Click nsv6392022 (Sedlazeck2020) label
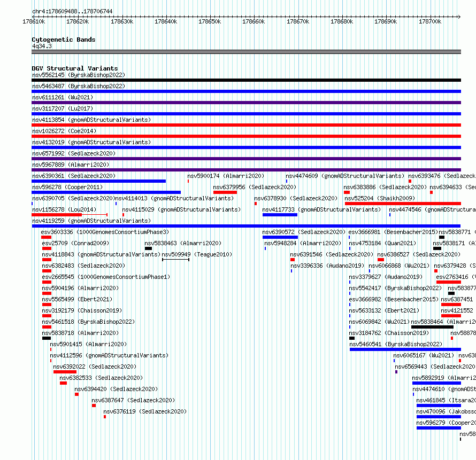Image resolution: width=476 pixels, height=460 pixels. click(95, 367)
